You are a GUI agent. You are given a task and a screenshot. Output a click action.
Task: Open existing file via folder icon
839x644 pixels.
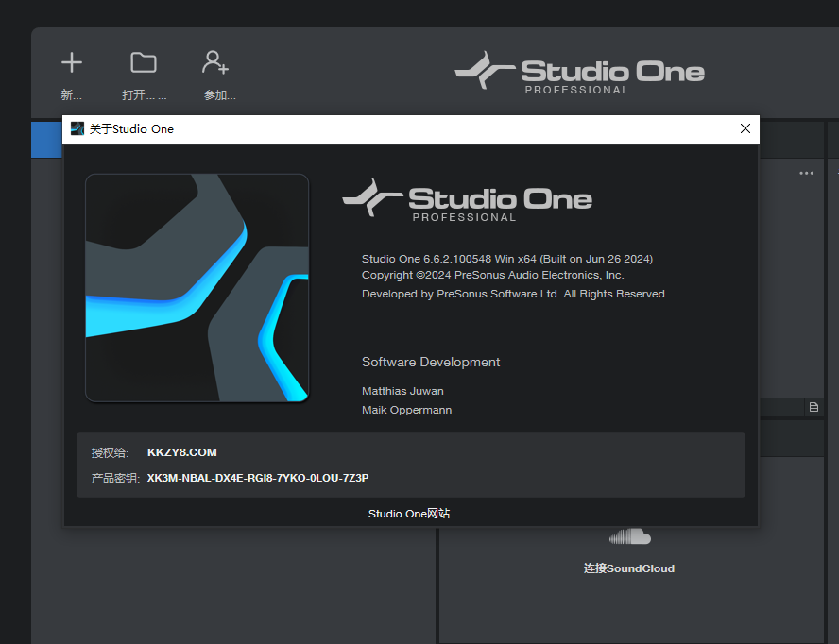tap(144, 62)
